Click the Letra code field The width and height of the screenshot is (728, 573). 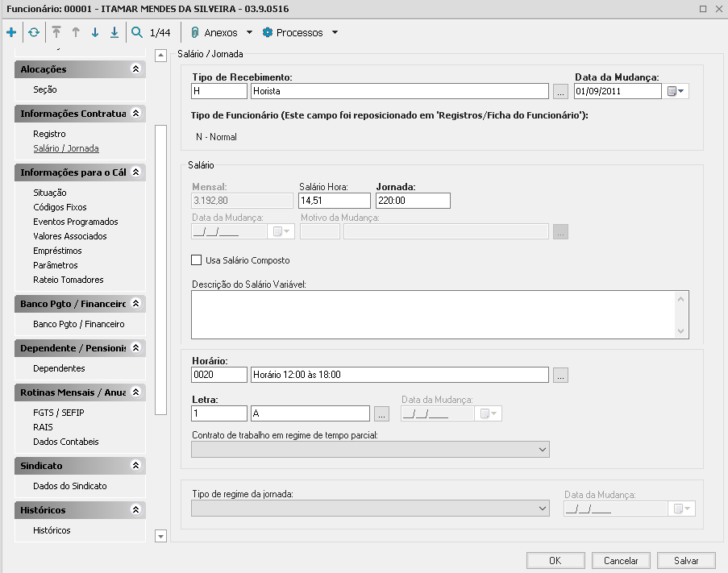pos(219,413)
